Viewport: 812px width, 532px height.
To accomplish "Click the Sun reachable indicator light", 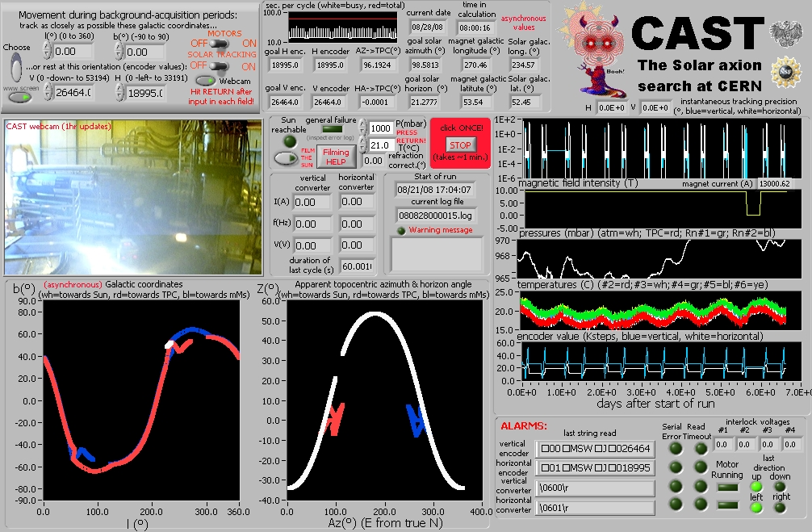I will point(290,141).
